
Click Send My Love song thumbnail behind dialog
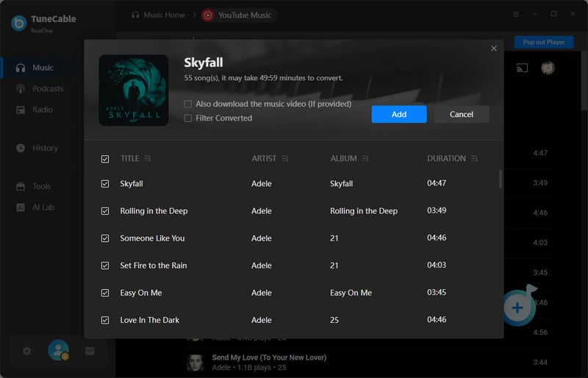coord(195,363)
